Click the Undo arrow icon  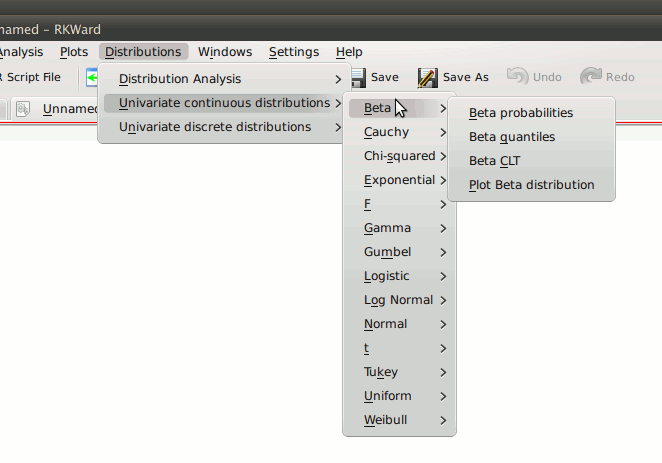click(x=517, y=77)
